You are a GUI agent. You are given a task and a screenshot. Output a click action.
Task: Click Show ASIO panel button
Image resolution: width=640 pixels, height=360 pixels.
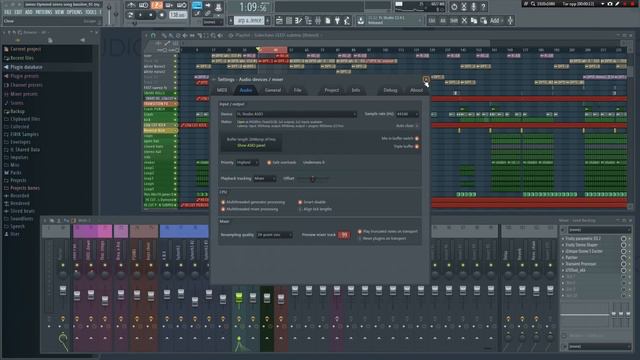[251, 145]
